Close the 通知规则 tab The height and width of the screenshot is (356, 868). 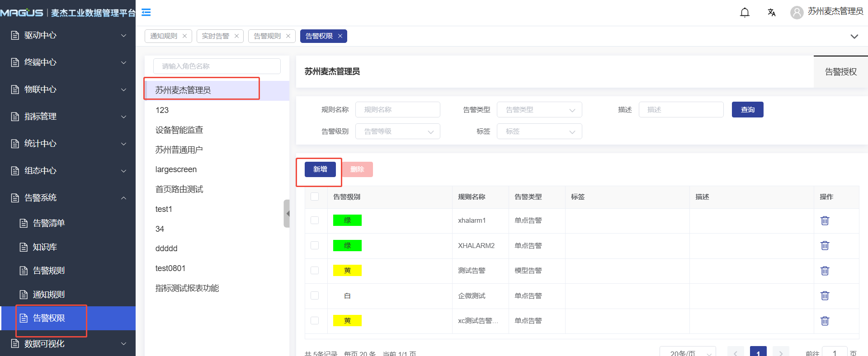(x=184, y=36)
